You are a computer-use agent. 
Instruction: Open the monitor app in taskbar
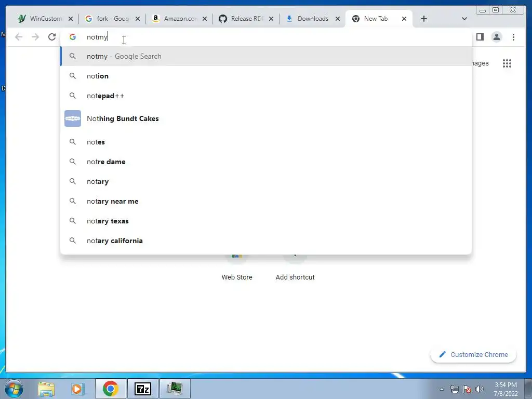175,389
